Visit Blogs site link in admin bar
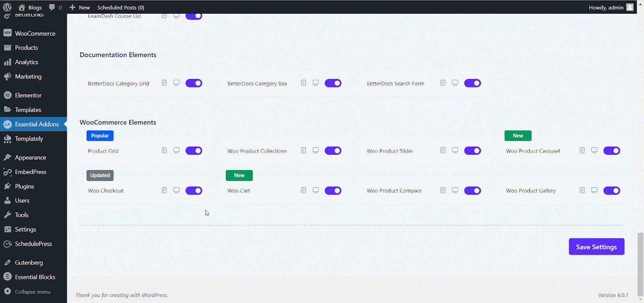This screenshot has height=303, width=644. (x=30, y=7)
